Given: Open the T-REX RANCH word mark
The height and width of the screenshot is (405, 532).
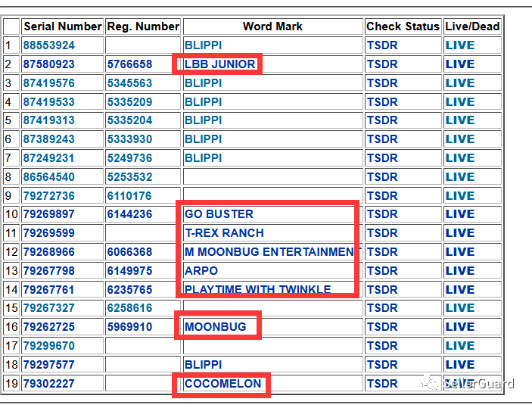Looking at the screenshot, I should pos(224,233).
